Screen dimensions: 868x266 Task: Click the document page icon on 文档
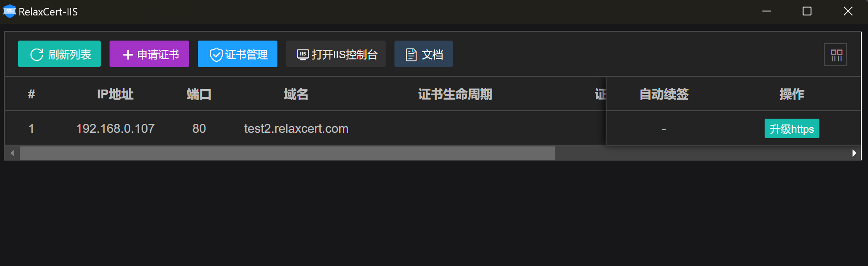point(411,55)
